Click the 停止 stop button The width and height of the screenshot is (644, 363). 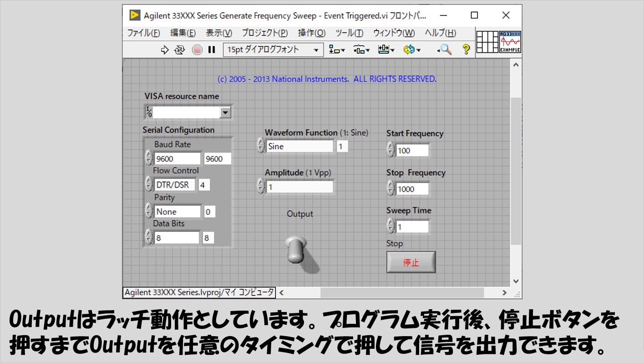(x=411, y=262)
